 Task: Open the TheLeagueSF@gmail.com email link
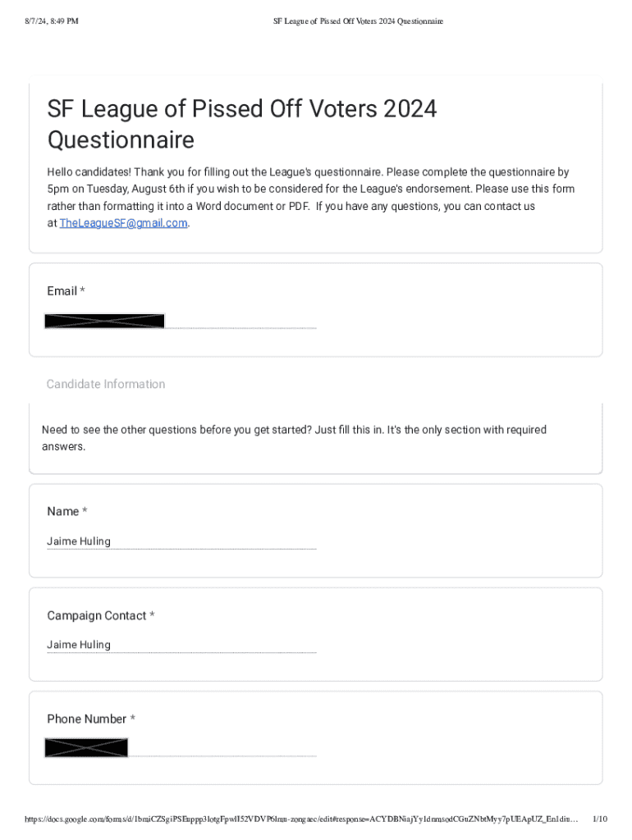123,223
